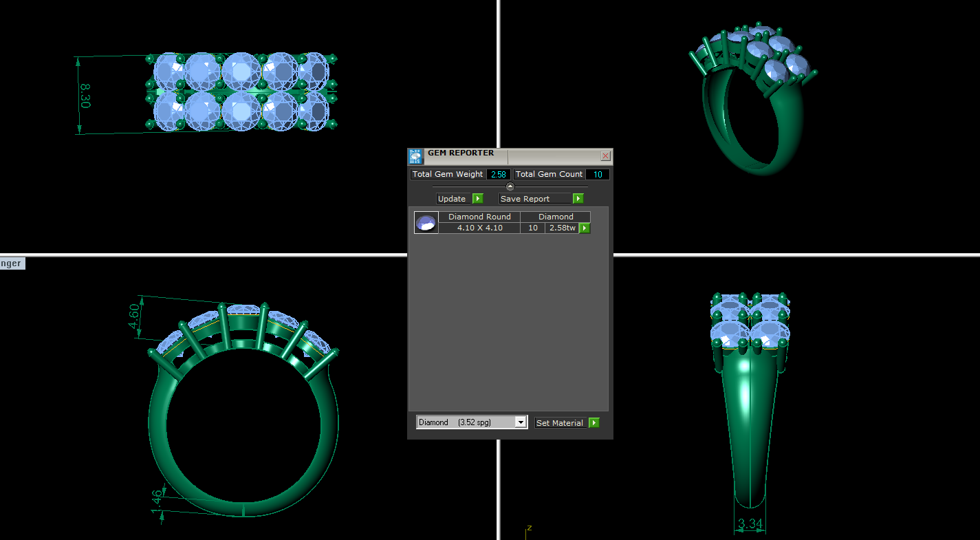Click the "Diamond" material header cell
Image resolution: width=980 pixels, height=540 pixels.
[x=556, y=217]
